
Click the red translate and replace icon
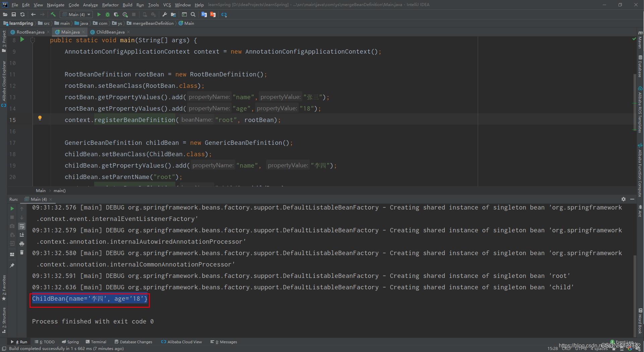[x=213, y=14]
